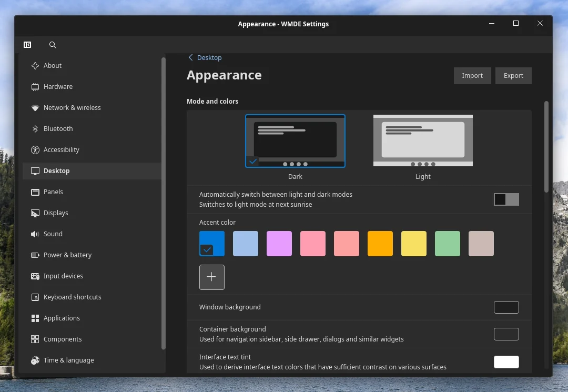Click the Import button

[x=472, y=76]
